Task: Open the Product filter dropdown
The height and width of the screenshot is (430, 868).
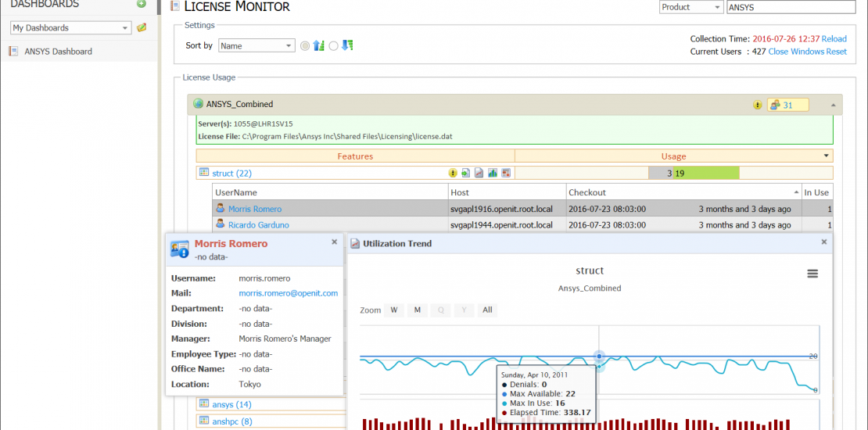Action: (x=691, y=7)
